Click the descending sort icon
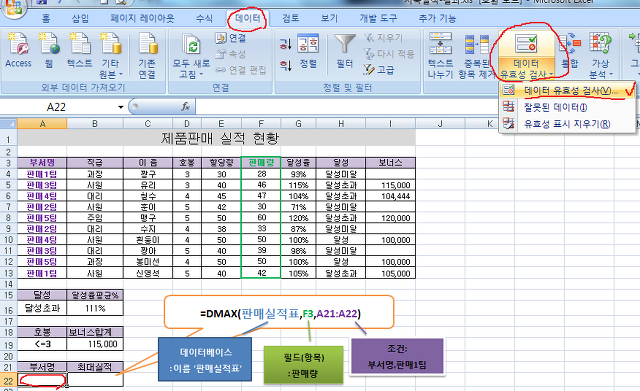Screen dimensions: 640x391 click(285, 65)
